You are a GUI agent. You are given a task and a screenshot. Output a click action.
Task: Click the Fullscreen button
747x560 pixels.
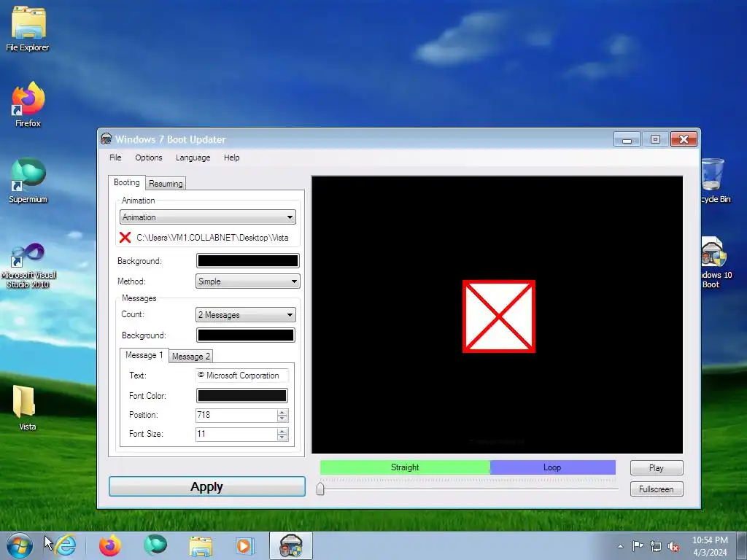(656, 489)
